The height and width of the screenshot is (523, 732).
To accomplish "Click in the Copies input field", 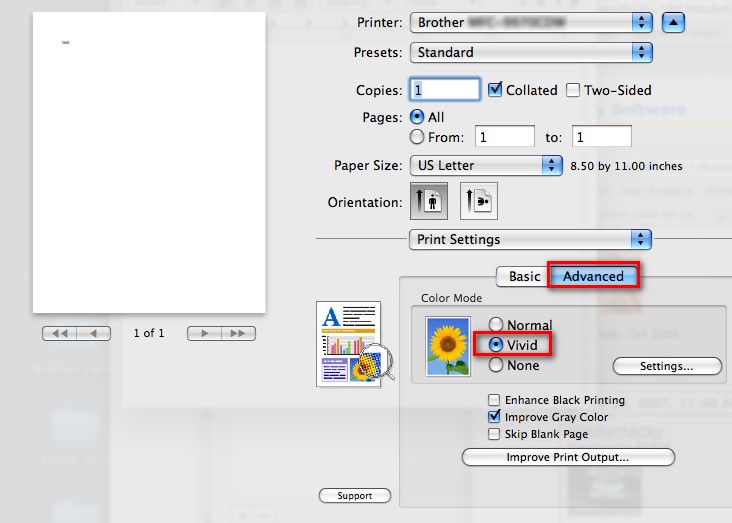I will (445, 90).
